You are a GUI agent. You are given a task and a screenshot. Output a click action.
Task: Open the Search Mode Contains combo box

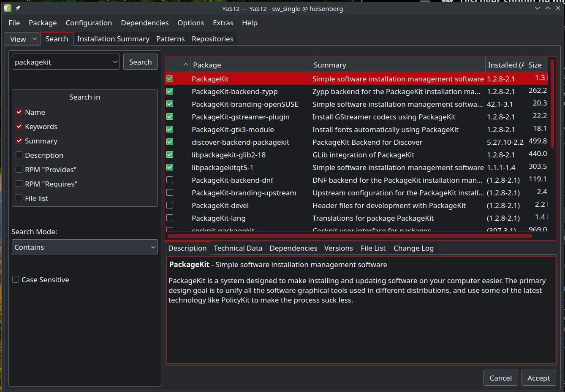click(x=84, y=247)
